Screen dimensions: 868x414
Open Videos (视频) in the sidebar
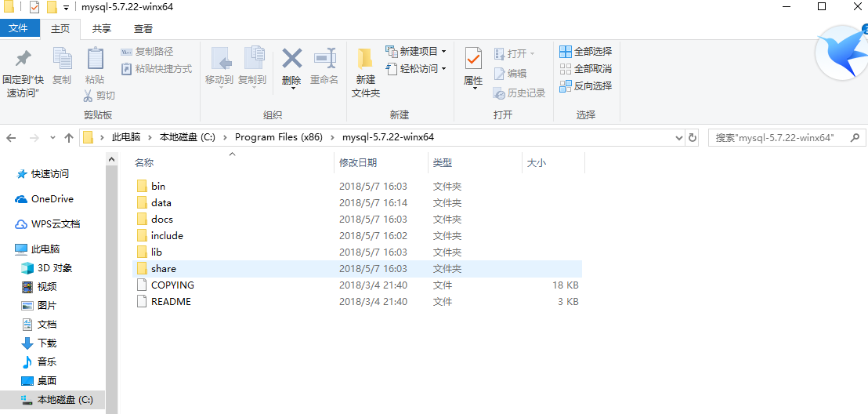[38, 286]
